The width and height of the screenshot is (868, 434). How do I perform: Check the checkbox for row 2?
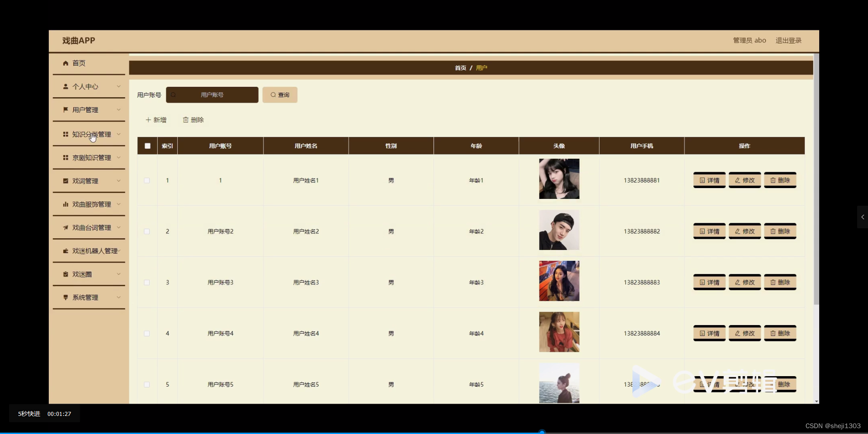(x=147, y=231)
